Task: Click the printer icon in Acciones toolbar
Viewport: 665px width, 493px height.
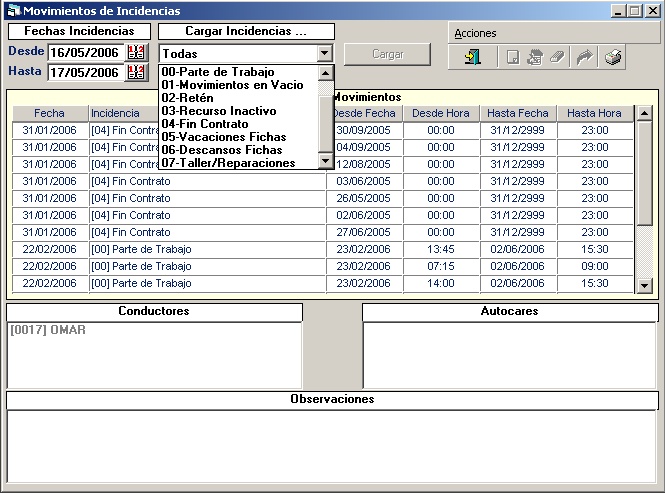Action: point(613,57)
